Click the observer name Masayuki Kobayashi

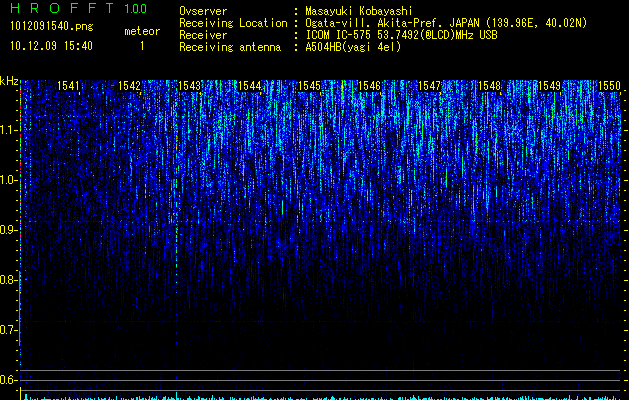pos(359,11)
